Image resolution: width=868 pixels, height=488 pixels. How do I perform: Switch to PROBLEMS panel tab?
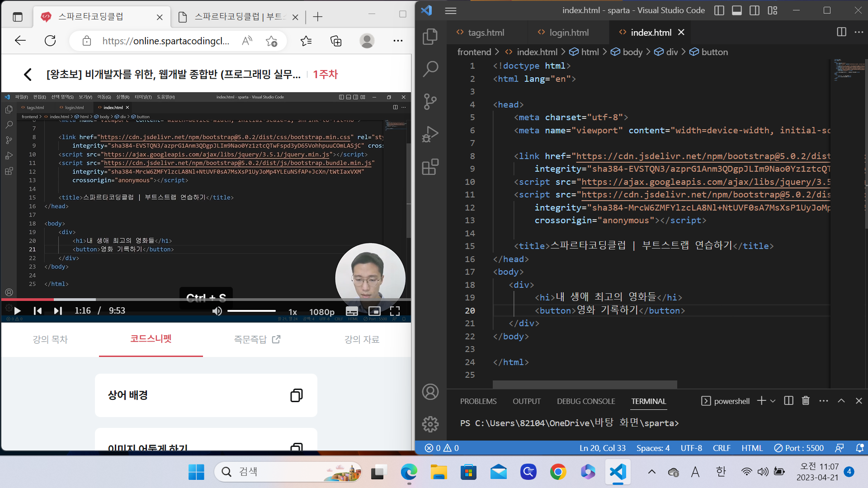click(478, 401)
